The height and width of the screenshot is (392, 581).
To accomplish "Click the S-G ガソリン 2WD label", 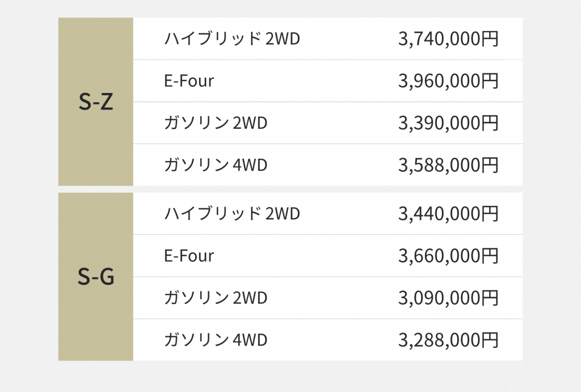I will coord(215,297).
